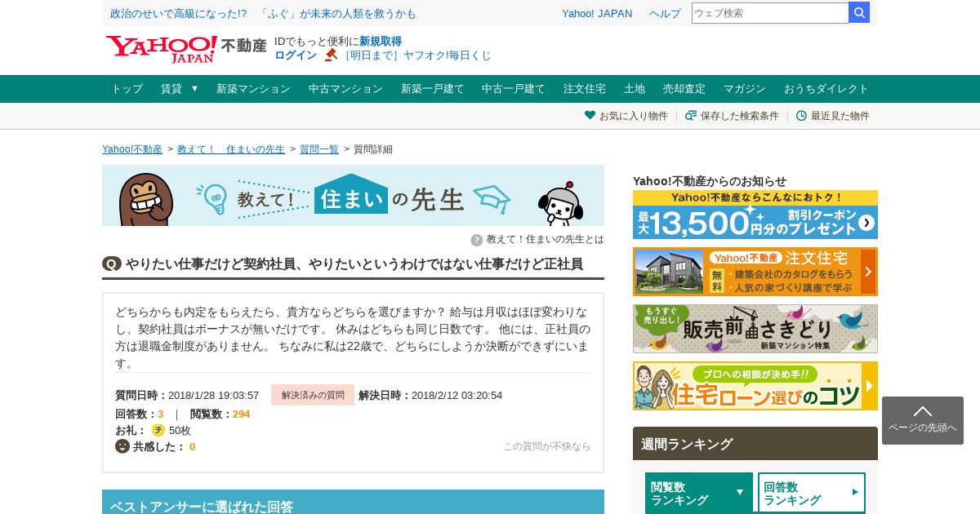The image size is (980, 514).
Task: Click ページの先頭へ button
Action: pos(923,420)
